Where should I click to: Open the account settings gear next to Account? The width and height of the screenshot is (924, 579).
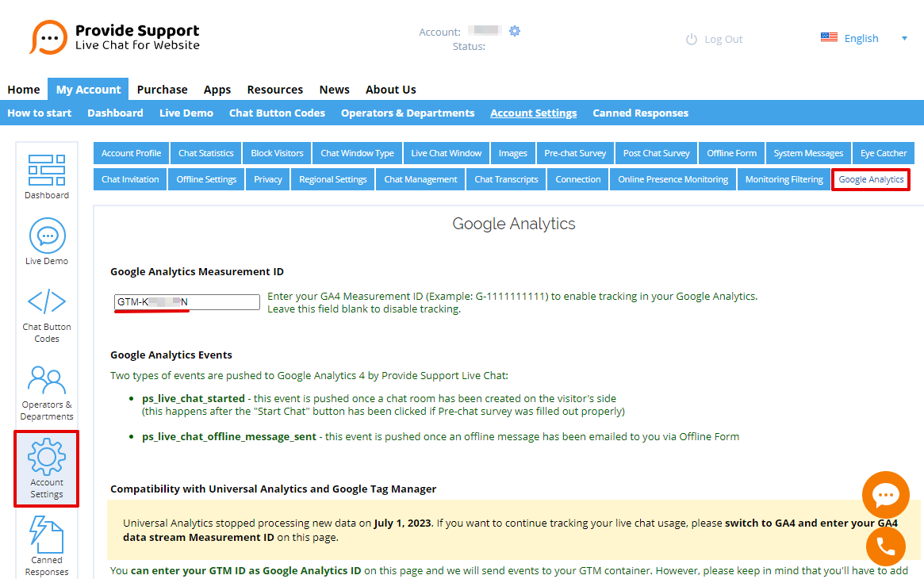coord(515,31)
